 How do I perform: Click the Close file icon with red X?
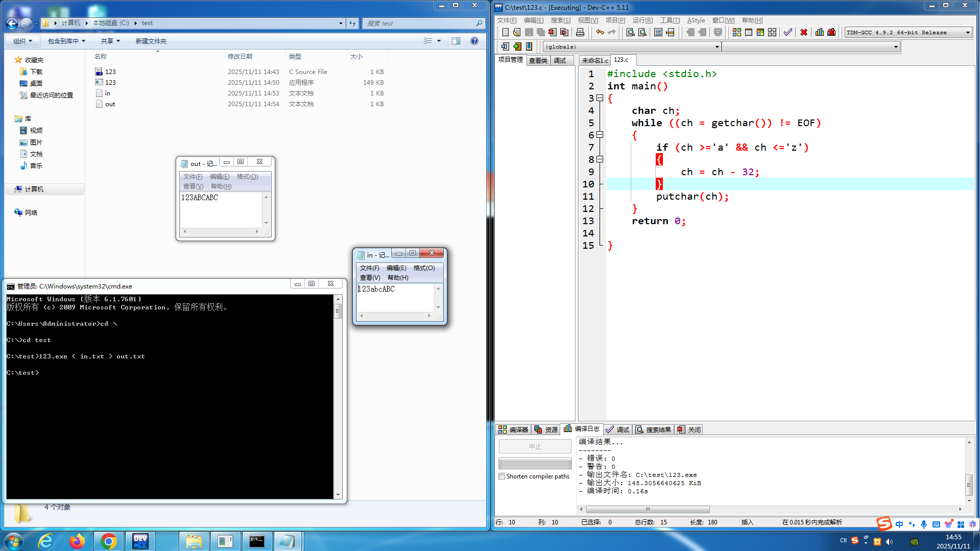coord(553,32)
